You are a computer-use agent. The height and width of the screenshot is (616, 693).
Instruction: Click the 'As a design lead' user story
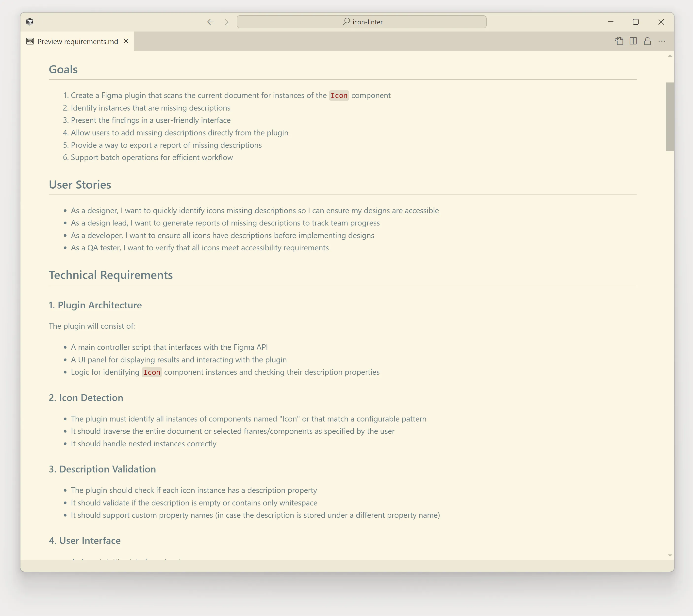click(226, 223)
